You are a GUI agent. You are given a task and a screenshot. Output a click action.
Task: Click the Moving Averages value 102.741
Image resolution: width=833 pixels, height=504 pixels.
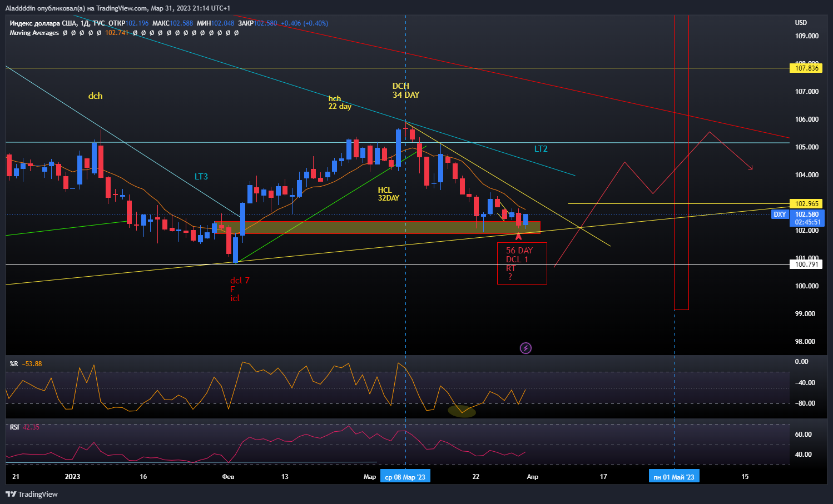pyautogui.click(x=117, y=33)
